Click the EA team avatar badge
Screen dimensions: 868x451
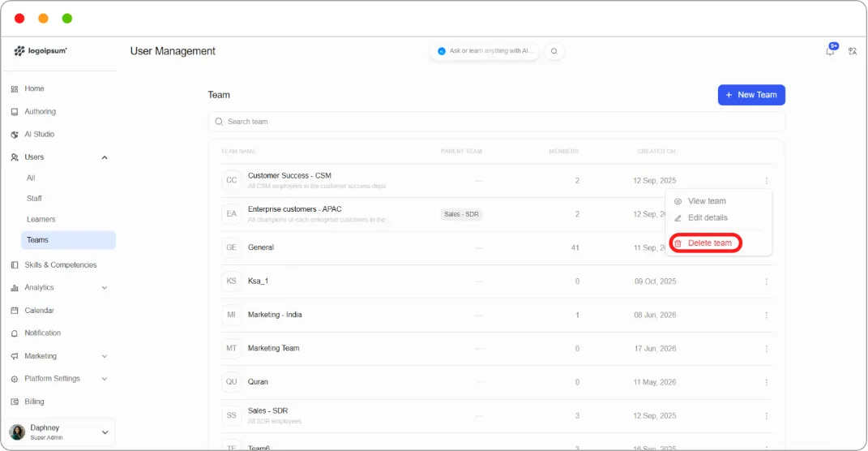pos(232,214)
